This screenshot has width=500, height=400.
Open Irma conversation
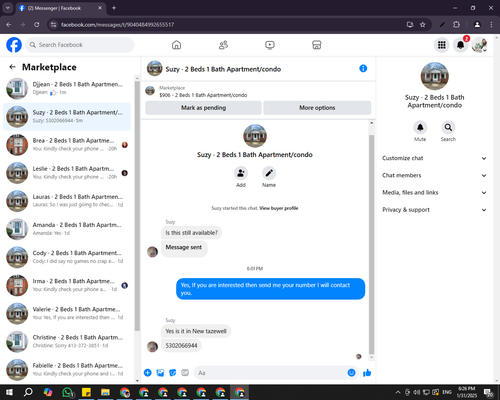[67, 285]
